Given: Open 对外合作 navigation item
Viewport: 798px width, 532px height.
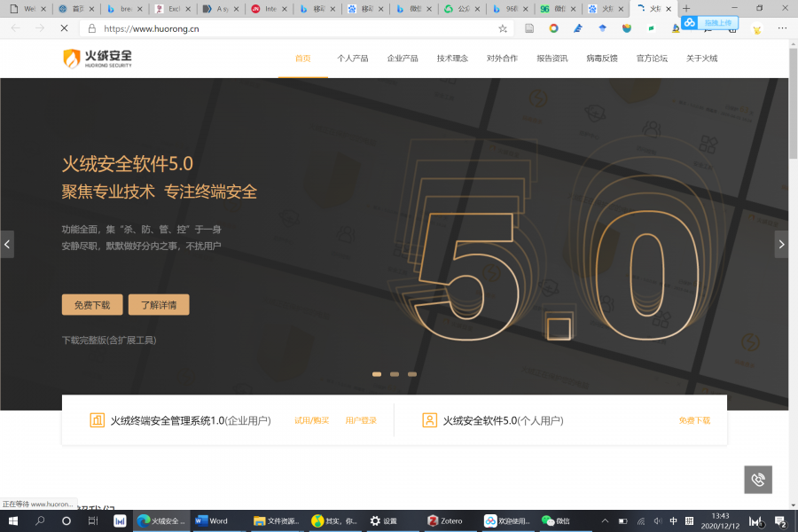Looking at the screenshot, I should [x=502, y=59].
